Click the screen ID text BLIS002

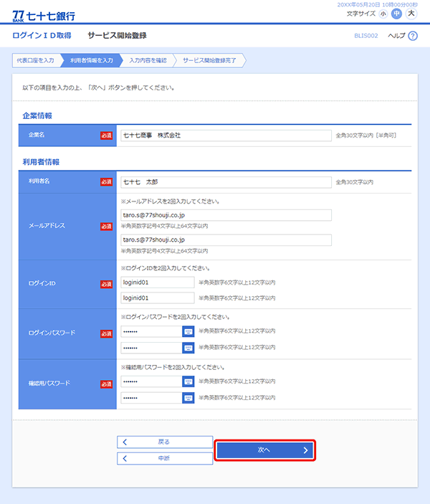[366, 36]
